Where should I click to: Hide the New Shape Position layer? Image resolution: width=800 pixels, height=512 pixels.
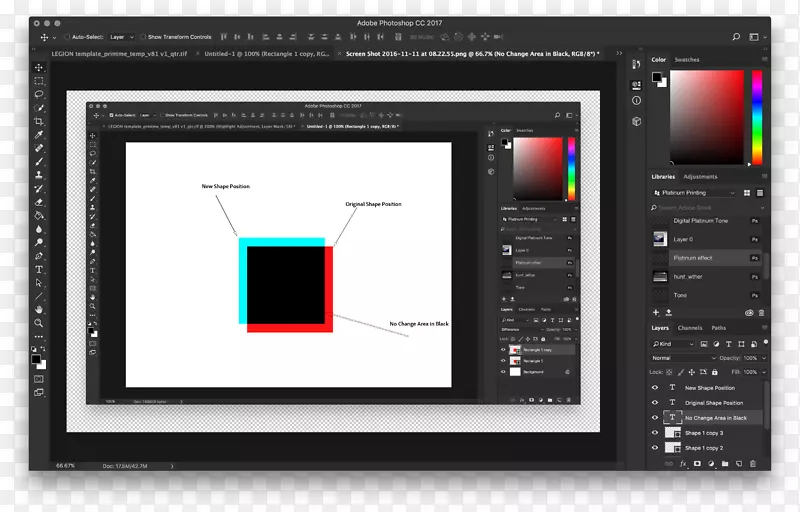pyautogui.click(x=655, y=388)
